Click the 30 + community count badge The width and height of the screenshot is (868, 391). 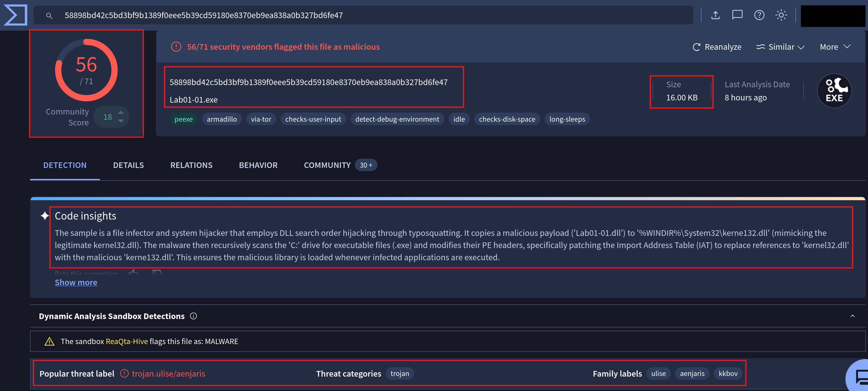pyautogui.click(x=366, y=165)
